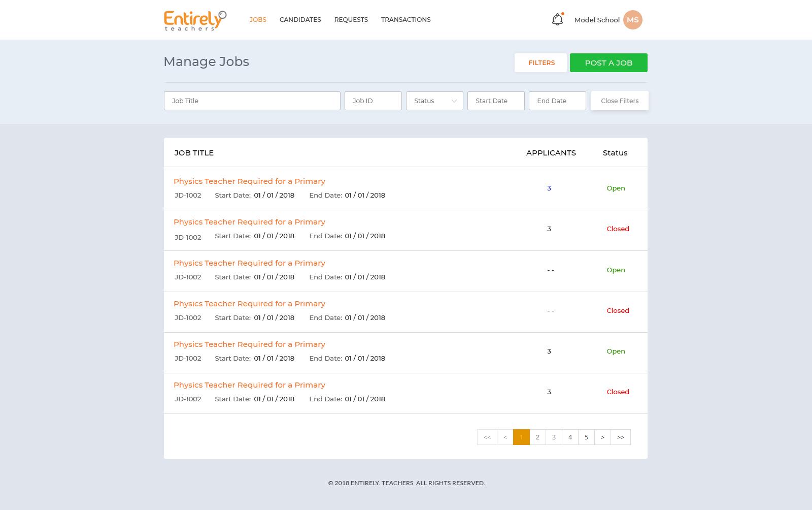Expand the Status dropdown filter
The height and width of the screenshot is (510, 812).
pos(434,101)
